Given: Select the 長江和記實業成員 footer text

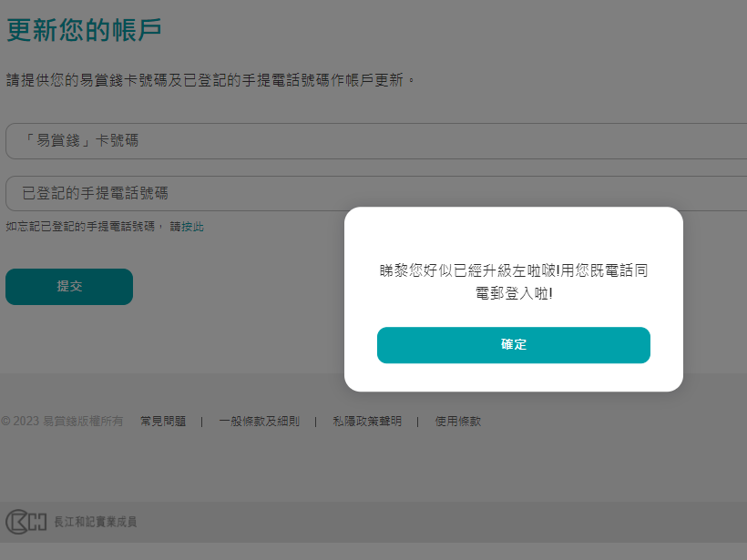Looking at the screenshot, I should [96, 522].
